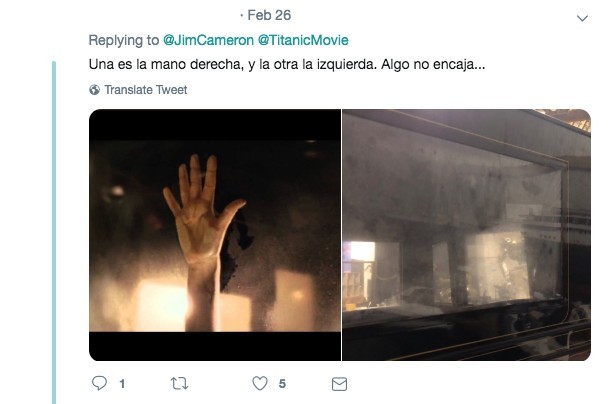The image size is (616, 404).
Task: Open the tweet options chevron menu
Action: pyautogui.click(x=582, y=18)
